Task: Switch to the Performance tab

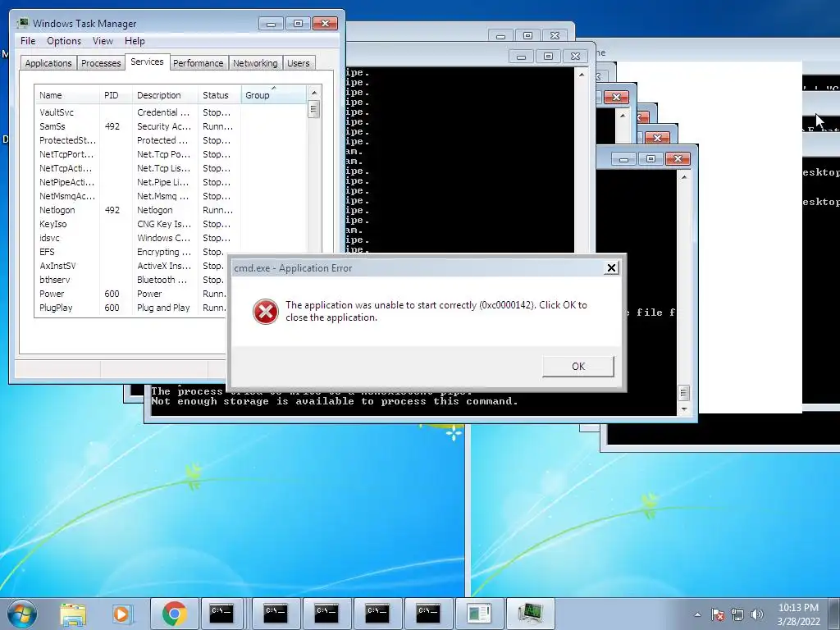Action: click(199, 62)
